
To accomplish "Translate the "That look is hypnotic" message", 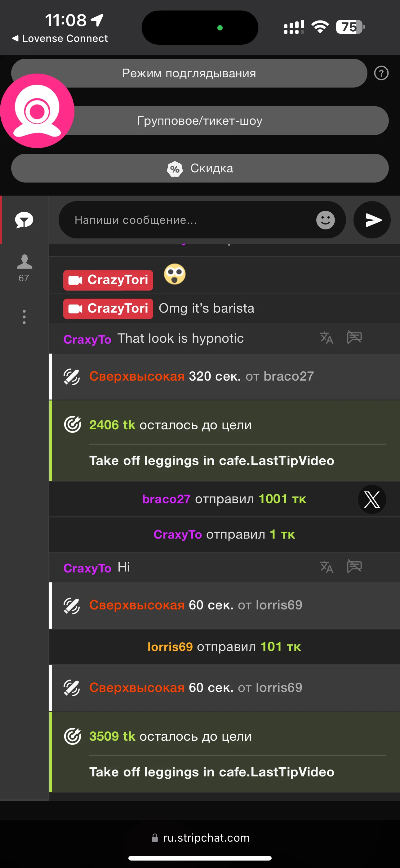I will 326,338.
